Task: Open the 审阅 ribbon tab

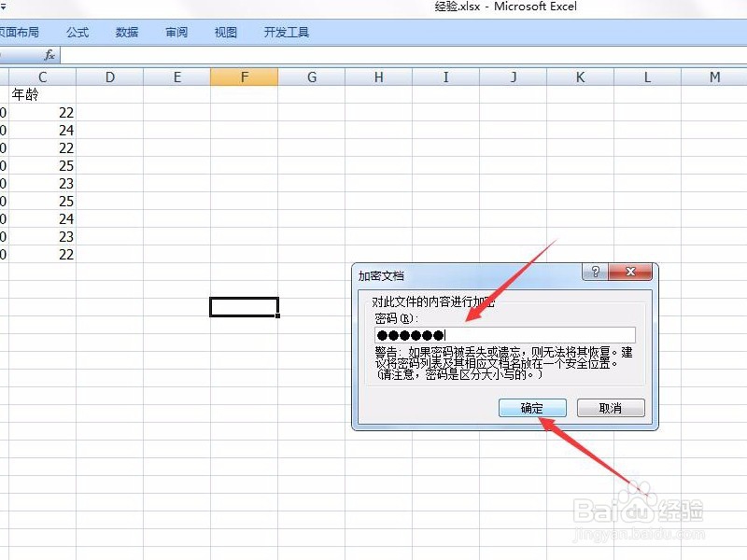Action: point(176,31)
